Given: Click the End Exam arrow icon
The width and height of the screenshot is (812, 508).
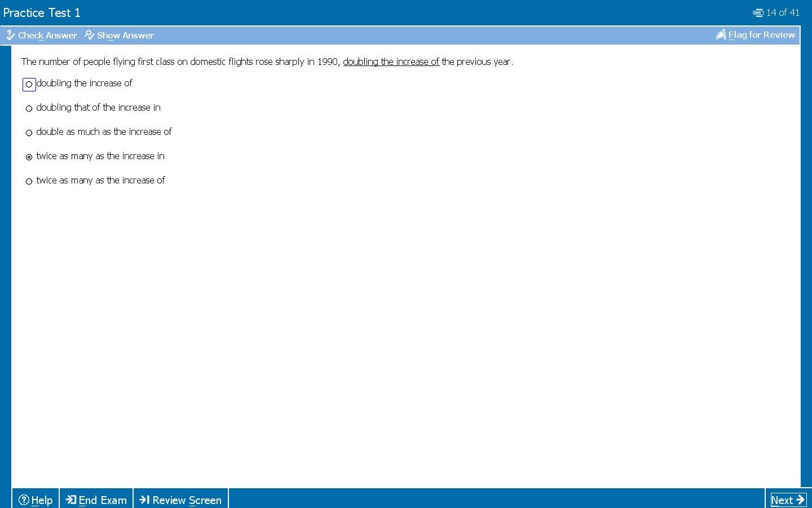Looking at the screenshot, I should [71, 500].
